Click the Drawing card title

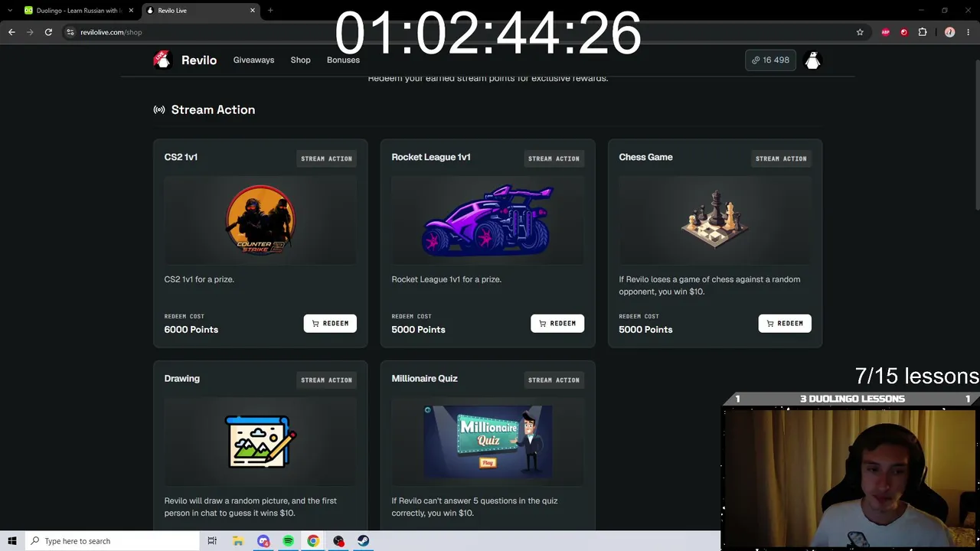[181, 378]
